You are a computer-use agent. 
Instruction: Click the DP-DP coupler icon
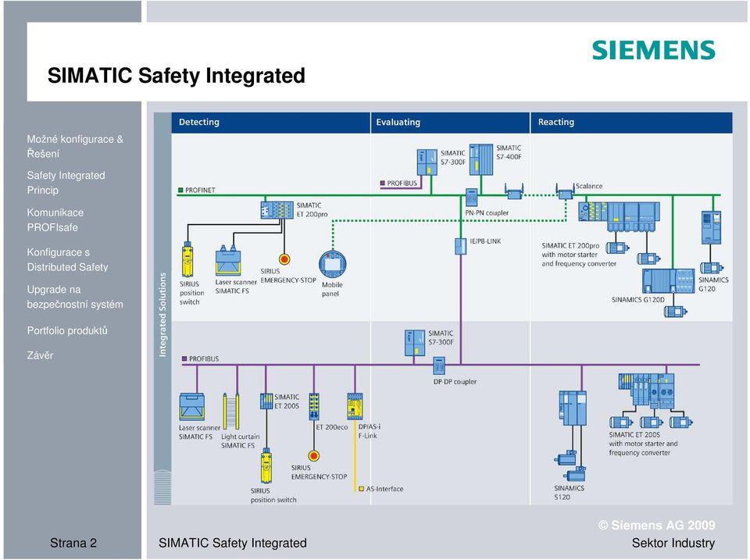pos(439,366)
